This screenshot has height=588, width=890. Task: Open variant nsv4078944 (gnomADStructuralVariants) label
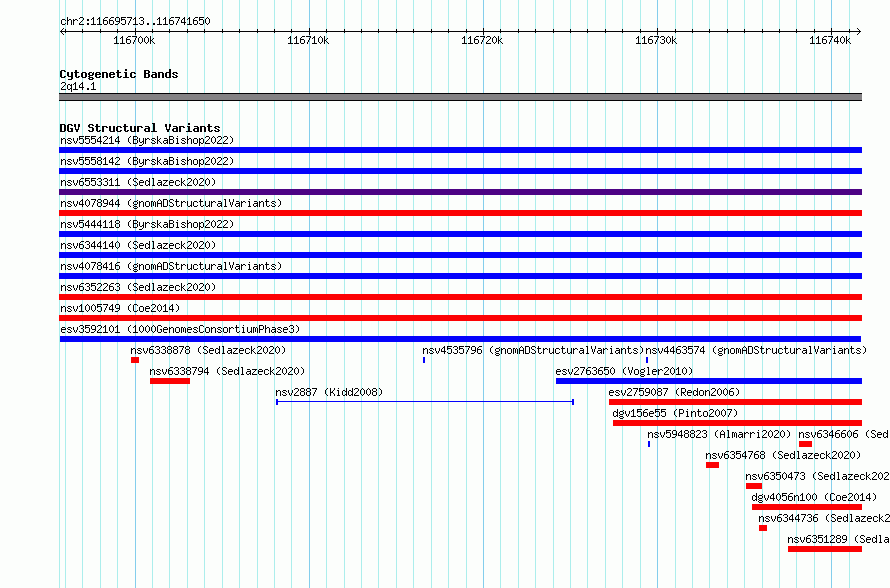pyautogui.click(x=171, y=203)
